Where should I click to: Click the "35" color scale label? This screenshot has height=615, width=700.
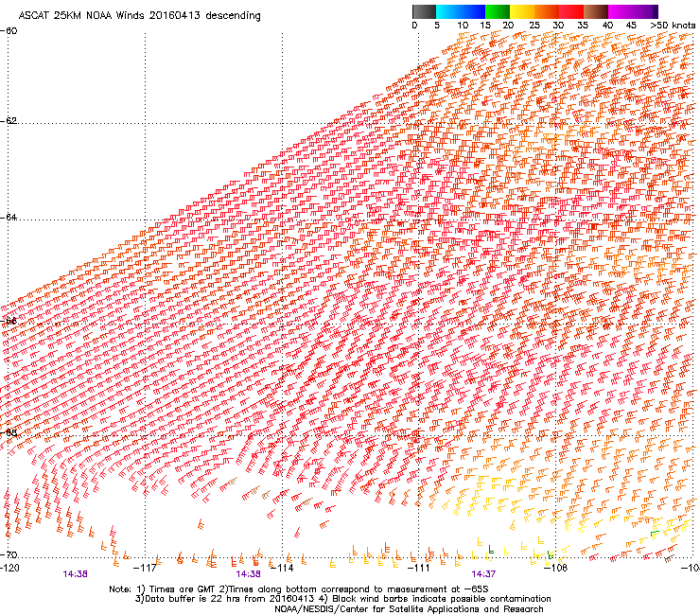pos(583,26)
